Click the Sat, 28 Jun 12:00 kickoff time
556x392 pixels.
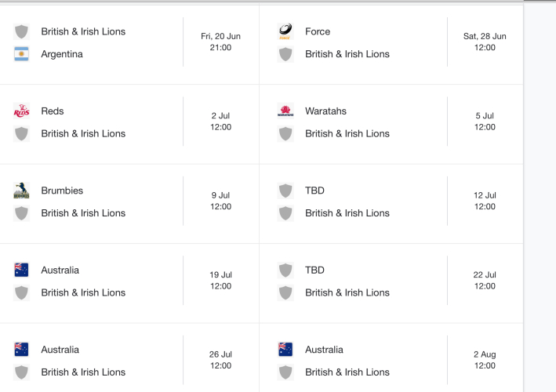click(x=485, y=42)
